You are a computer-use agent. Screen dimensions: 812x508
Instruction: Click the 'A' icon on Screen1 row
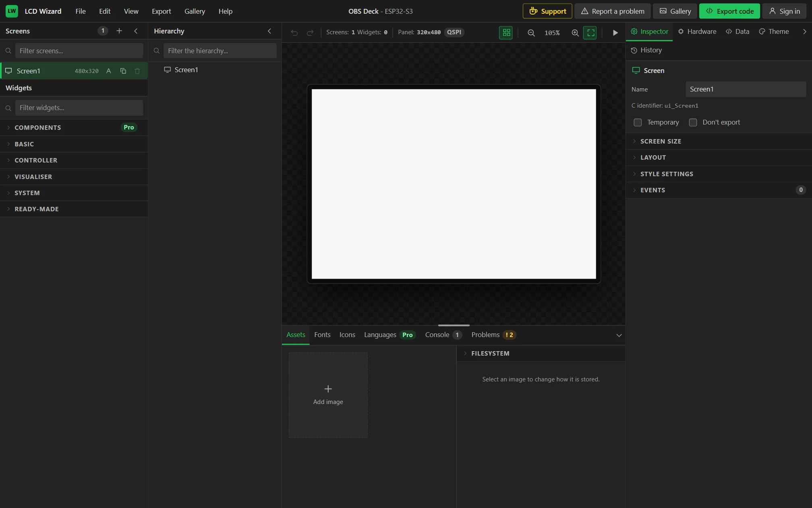108,71
